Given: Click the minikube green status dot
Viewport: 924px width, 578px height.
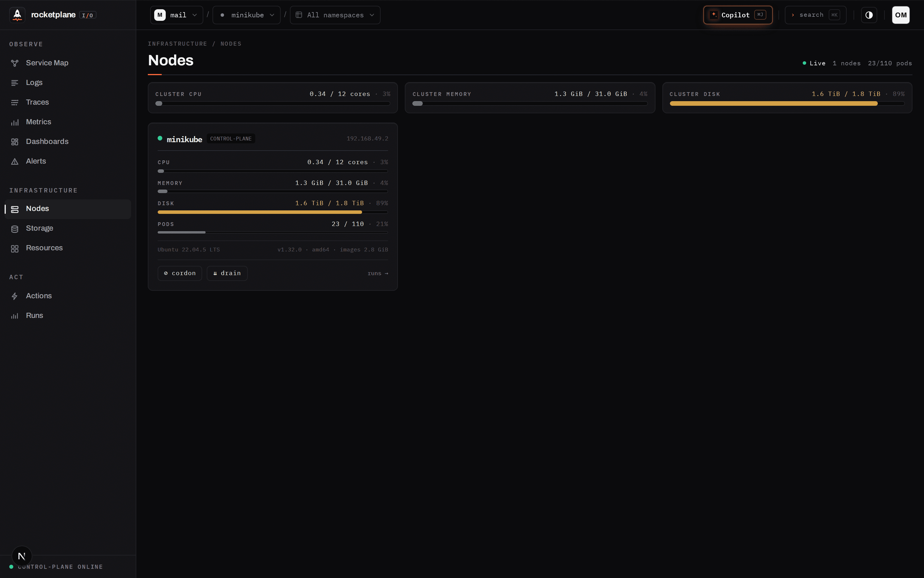Looking at the screenshot, I should click(160, 138).
